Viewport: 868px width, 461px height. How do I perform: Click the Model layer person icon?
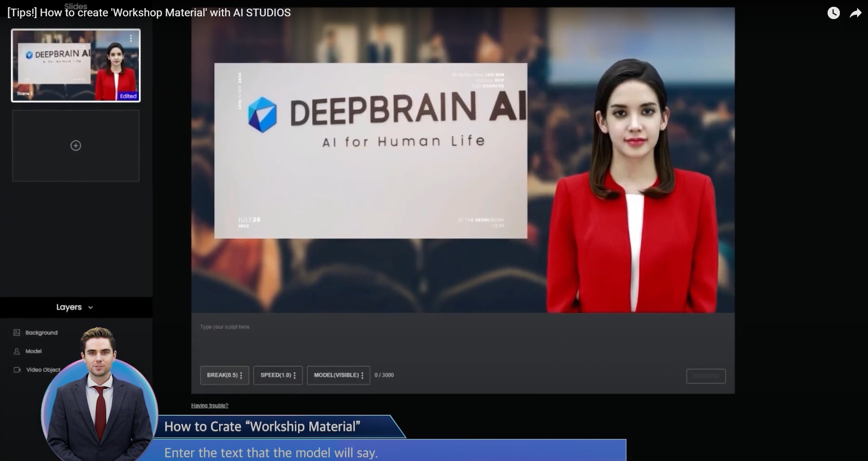click(x=17, y=351)
